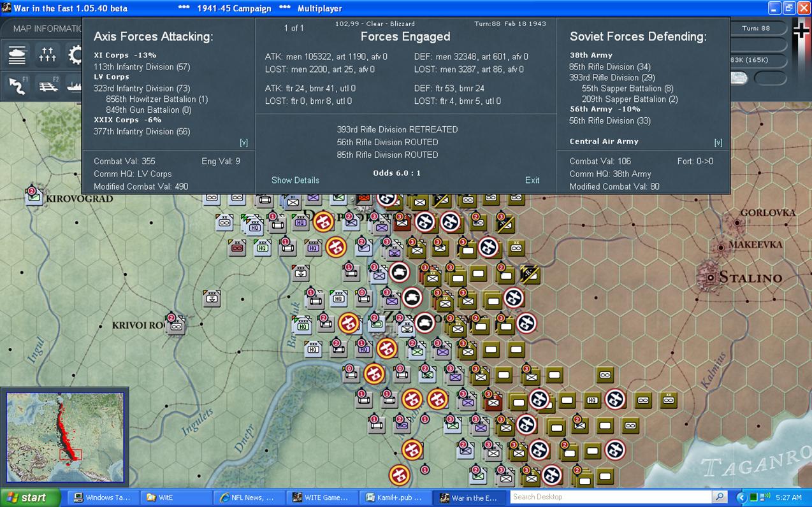The image size is (812, 507).
Task: Click the Search Desktop input field
Action: [611, 497]
